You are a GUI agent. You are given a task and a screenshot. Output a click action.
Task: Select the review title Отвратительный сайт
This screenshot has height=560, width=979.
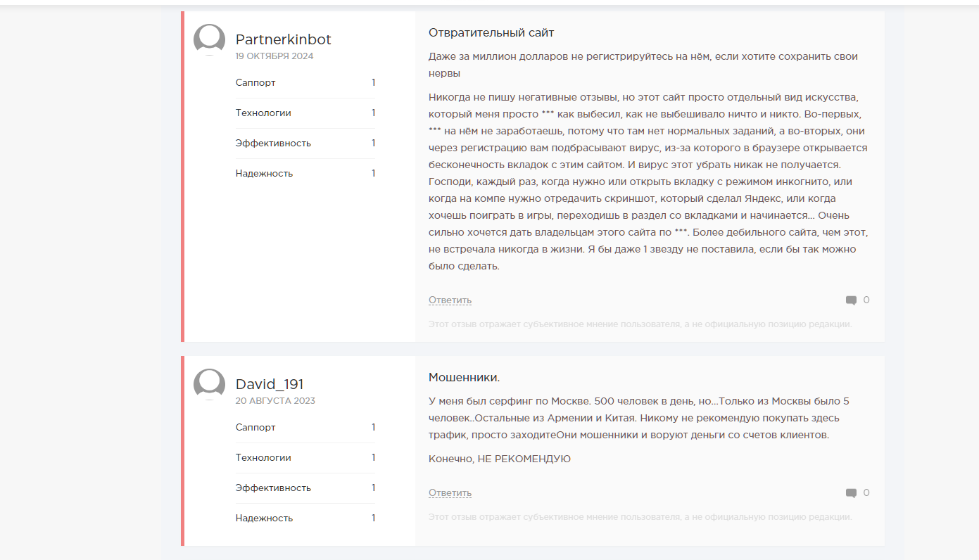(x=491, y=32)
